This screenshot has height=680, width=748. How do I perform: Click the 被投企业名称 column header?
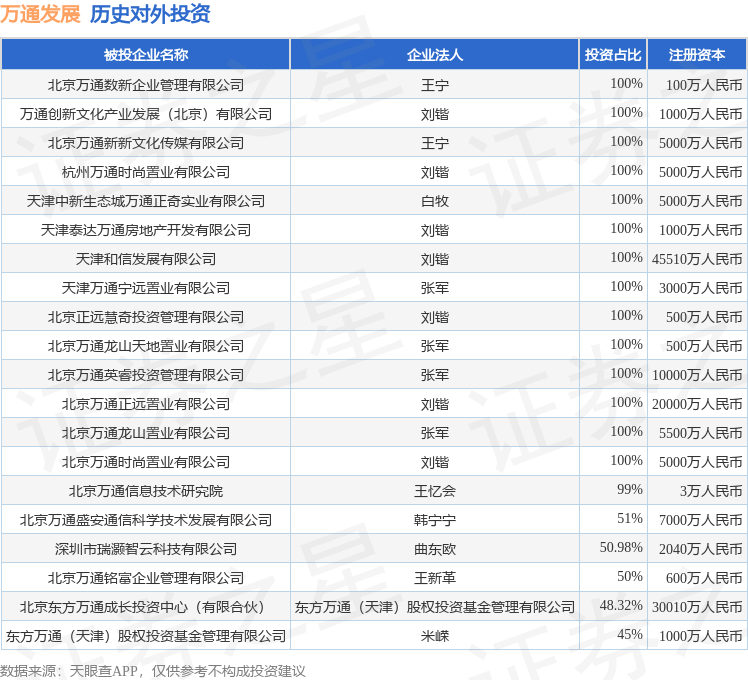point(145,54)
